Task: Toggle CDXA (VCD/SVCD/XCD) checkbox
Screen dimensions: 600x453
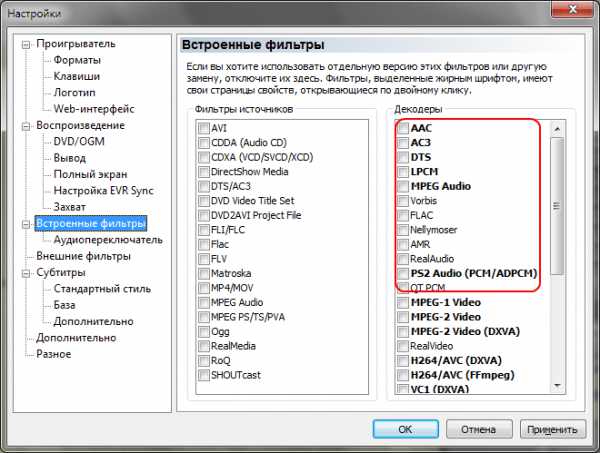Action: [204, 157]
